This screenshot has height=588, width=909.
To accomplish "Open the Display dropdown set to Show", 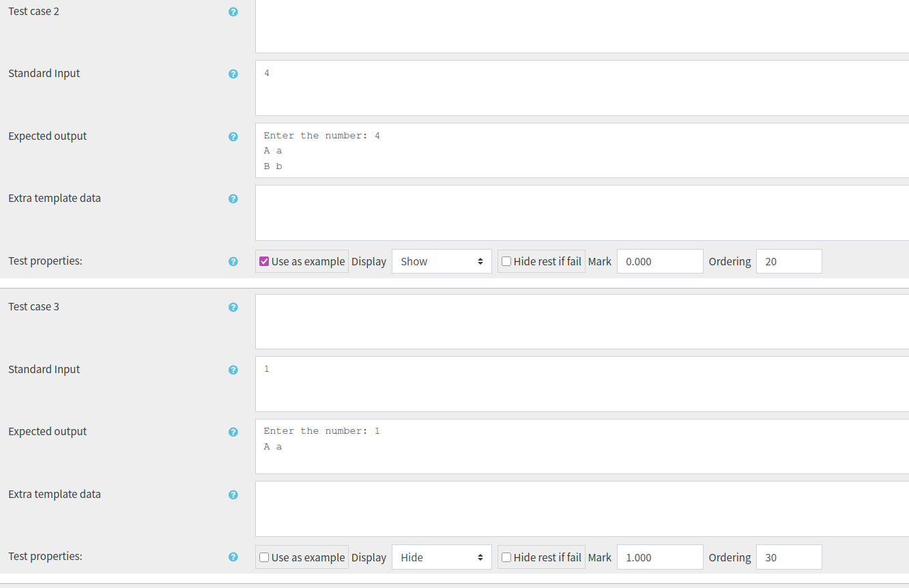I will 441,261.
